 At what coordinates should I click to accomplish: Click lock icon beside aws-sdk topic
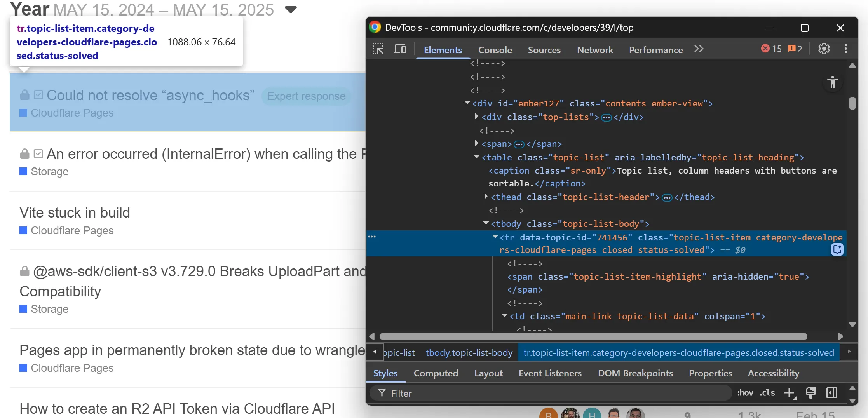point(25,271)
